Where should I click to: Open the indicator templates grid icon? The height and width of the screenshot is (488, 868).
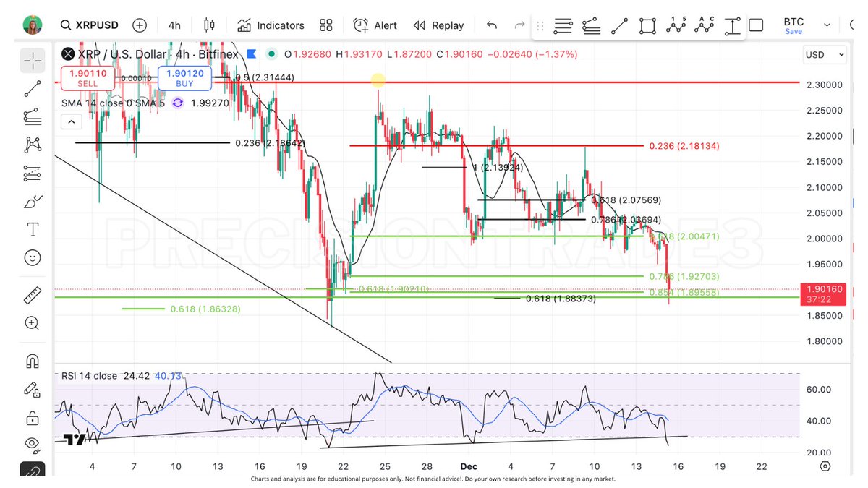pyautogui.click(x=326, y=25)
